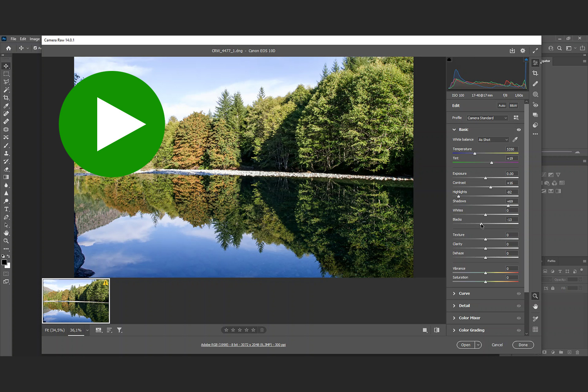
Task: Open Camera Raw preferences gear
Action: tap(523, 51)
